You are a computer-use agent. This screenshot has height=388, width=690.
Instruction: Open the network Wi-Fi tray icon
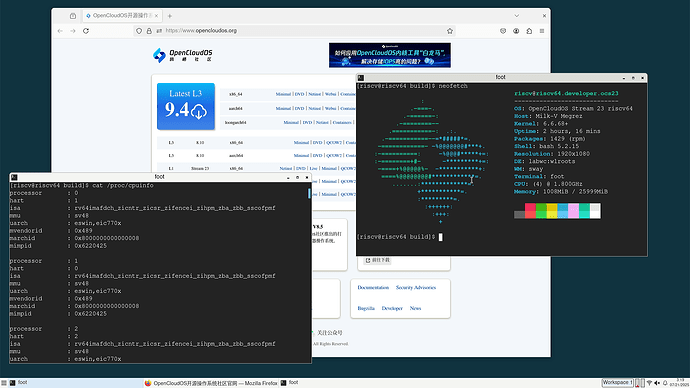(649, 383)
